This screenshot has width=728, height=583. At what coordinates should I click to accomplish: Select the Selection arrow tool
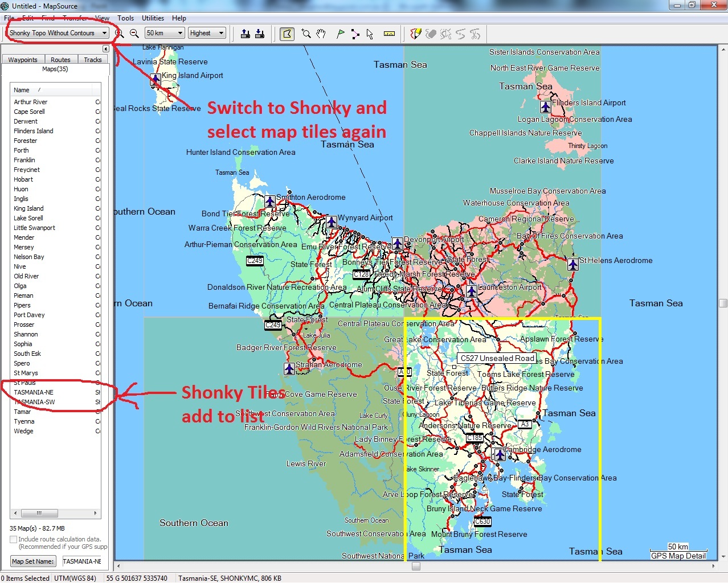[370, 34]
